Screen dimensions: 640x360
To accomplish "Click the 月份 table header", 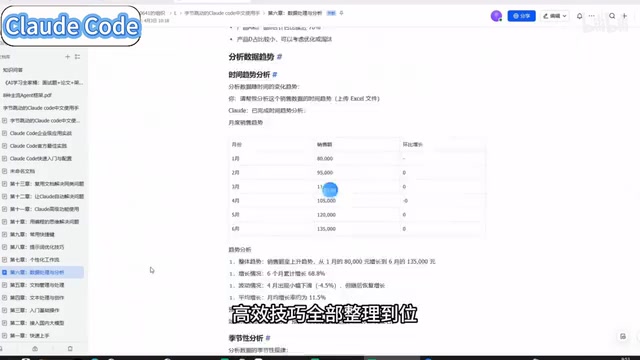I will coord(237,144).
